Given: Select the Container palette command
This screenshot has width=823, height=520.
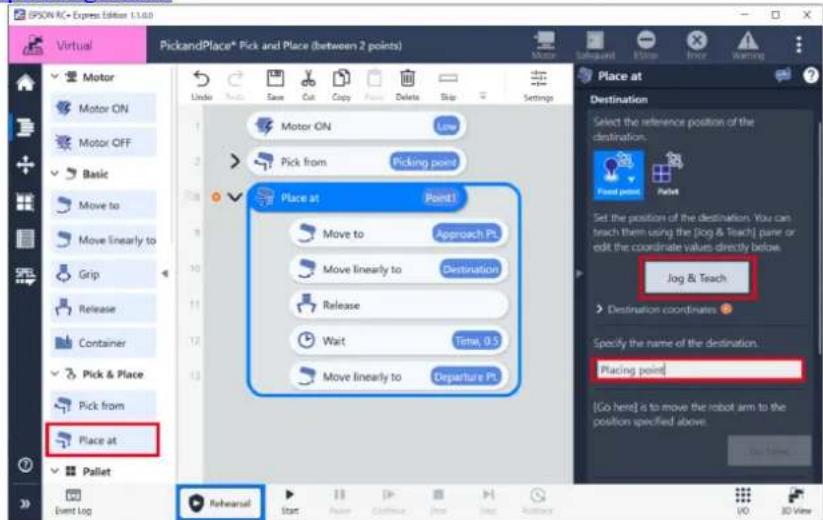Looking at the screenshot, I should 103,343.
